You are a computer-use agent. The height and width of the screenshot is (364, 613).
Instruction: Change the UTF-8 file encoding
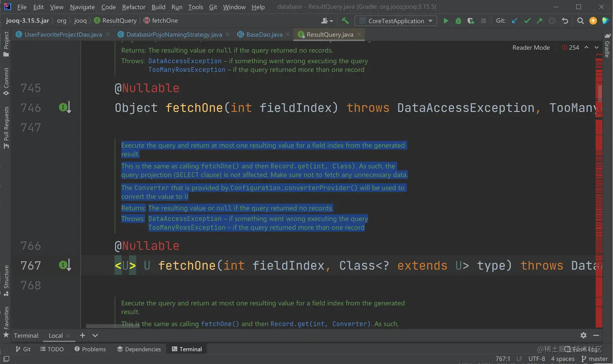pyautogui.click(x=537, y=359)
